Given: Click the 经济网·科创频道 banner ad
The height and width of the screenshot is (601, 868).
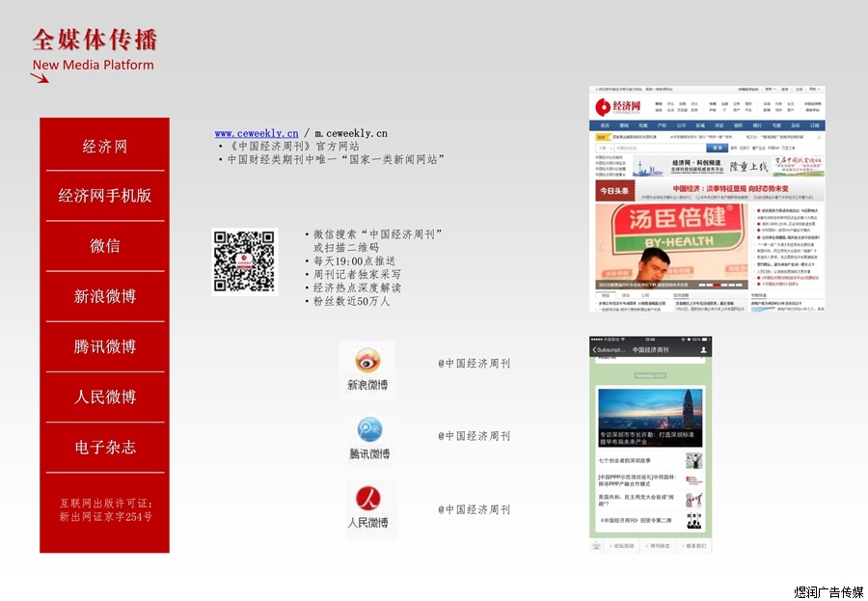Looking at the screenshot, I should (x=701, y=166).
